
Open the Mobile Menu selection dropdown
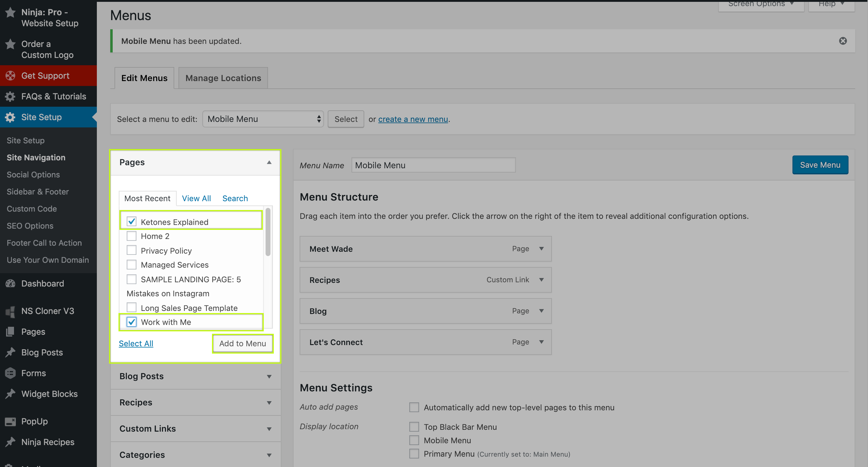click(263, 119)
